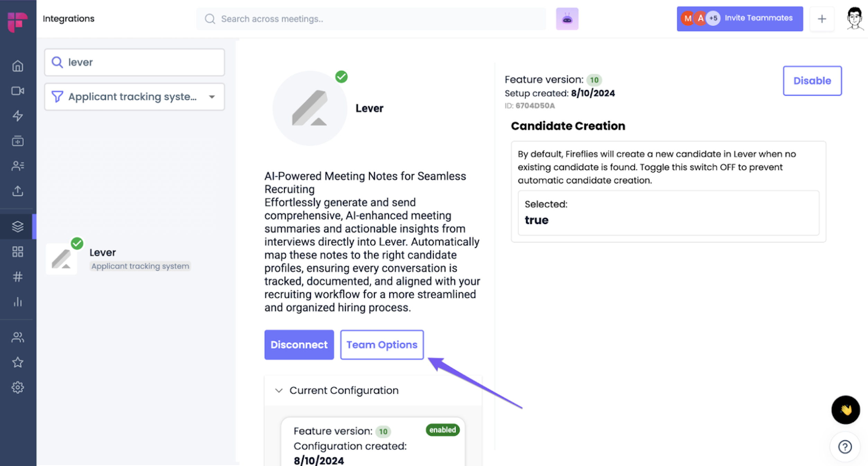Open Team Options for Lever

click(x=382, y=344)
